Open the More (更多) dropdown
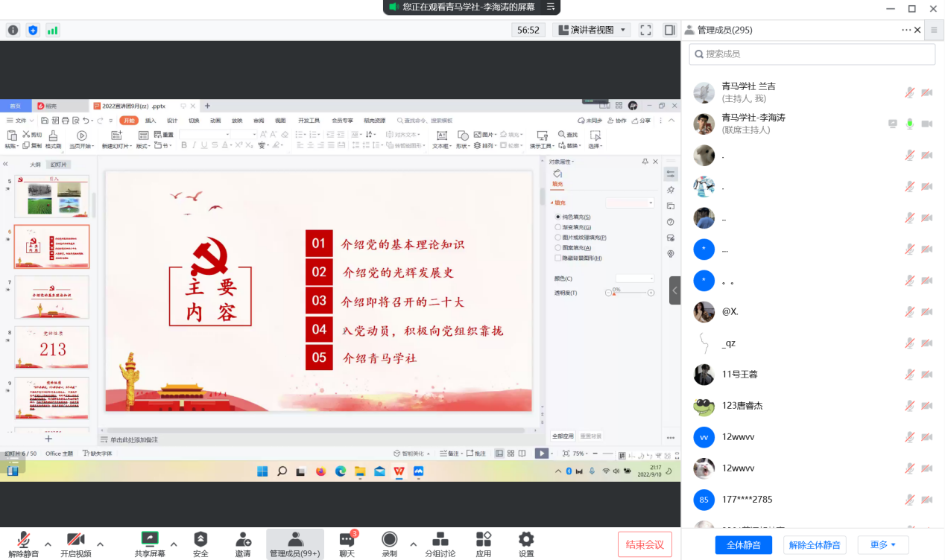Screen dimensions: 945x560 [882, 545]
